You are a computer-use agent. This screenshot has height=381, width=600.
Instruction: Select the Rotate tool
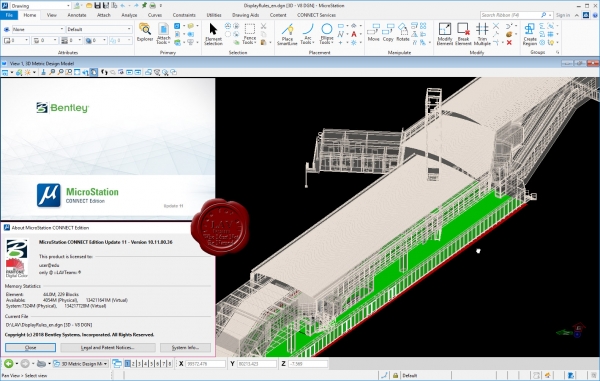click(x=403, y=33)
